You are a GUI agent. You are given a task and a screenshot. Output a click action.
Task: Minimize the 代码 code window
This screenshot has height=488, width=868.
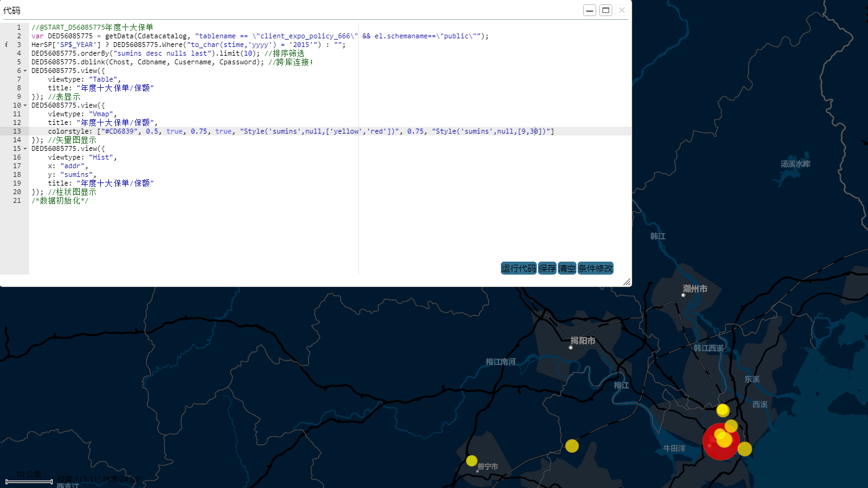(x=590, y=10)
